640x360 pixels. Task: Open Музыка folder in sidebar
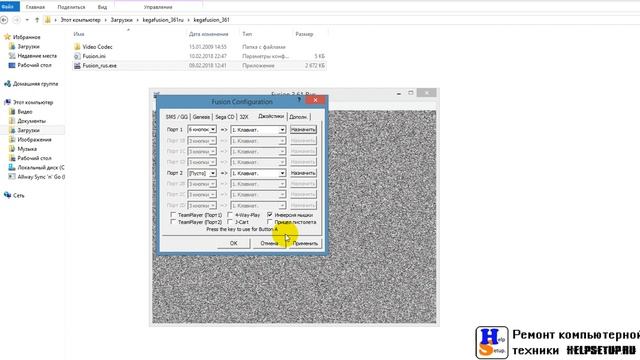[27, 149]
